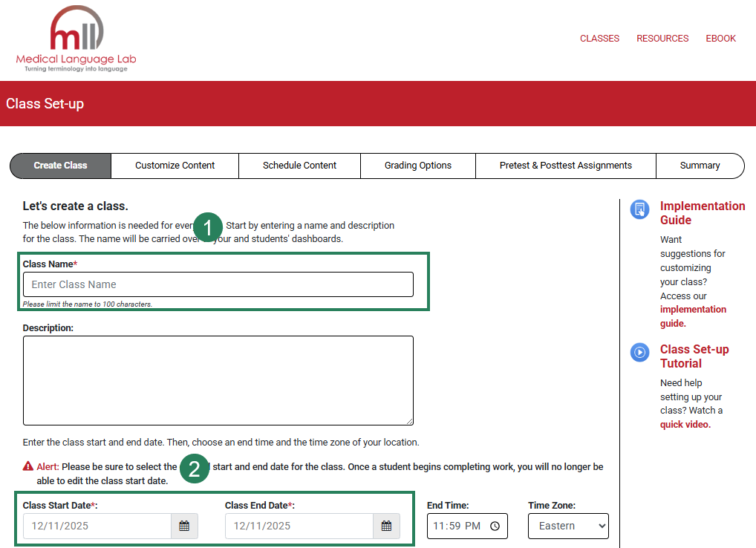Switch to the Customize Content tab
This screenshot has height=548, width=756.
(175, 166)
